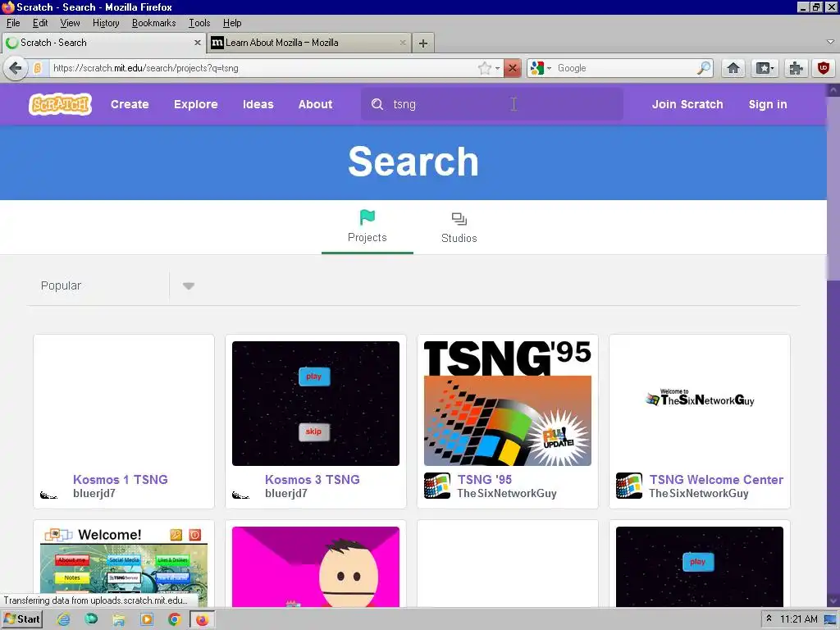Open the Edit menu
This screenshot has height=630, width=840.
click(x=40, y=23)
